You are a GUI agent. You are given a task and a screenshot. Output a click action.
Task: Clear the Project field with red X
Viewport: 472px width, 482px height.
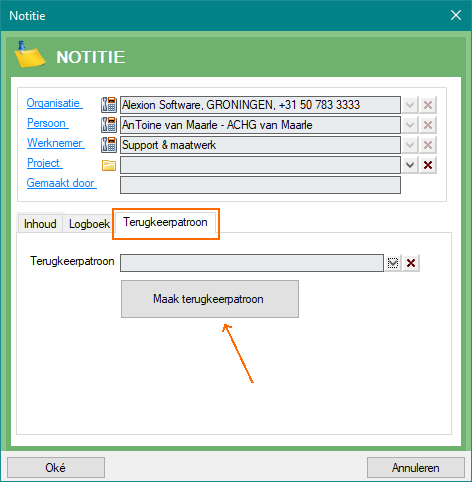428,165
